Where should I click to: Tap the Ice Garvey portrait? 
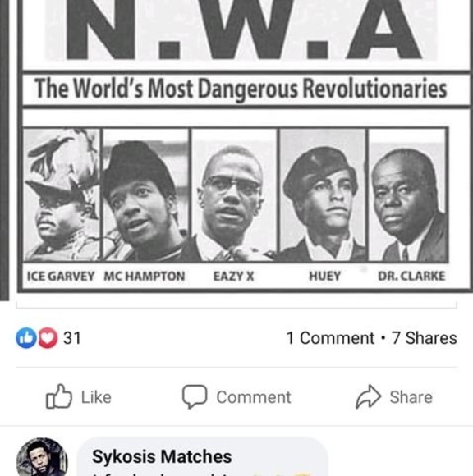coord(62,195)
